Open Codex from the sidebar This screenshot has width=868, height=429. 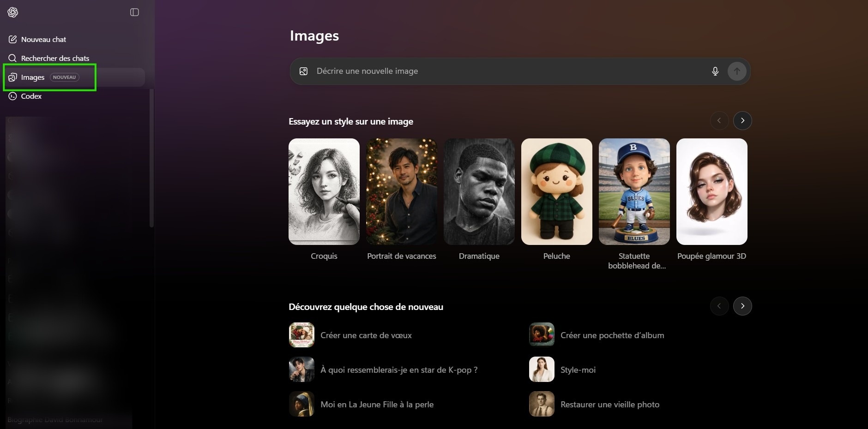31,96
